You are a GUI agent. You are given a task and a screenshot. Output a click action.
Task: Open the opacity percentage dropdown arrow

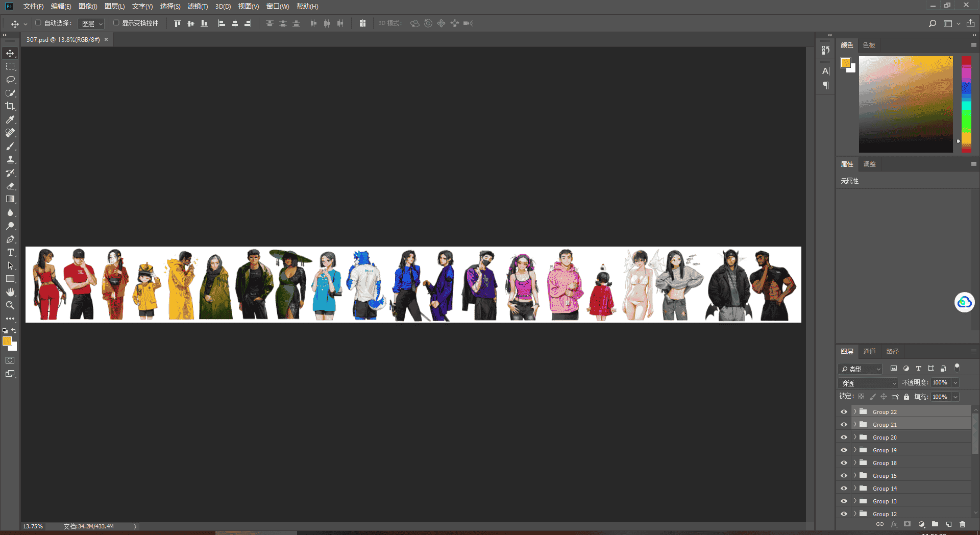point(955,383)
